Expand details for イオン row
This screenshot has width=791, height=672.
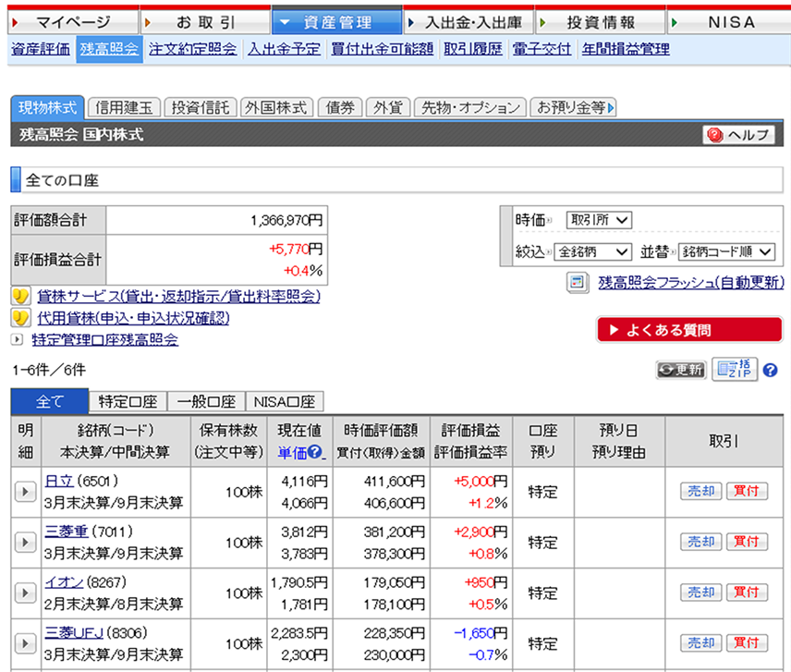26,593
